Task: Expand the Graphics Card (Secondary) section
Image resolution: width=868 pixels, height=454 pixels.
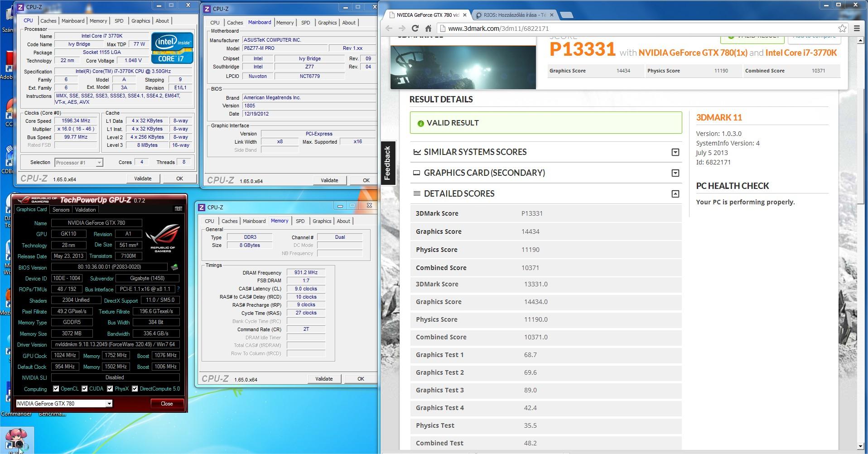Action: pos(675,173)
